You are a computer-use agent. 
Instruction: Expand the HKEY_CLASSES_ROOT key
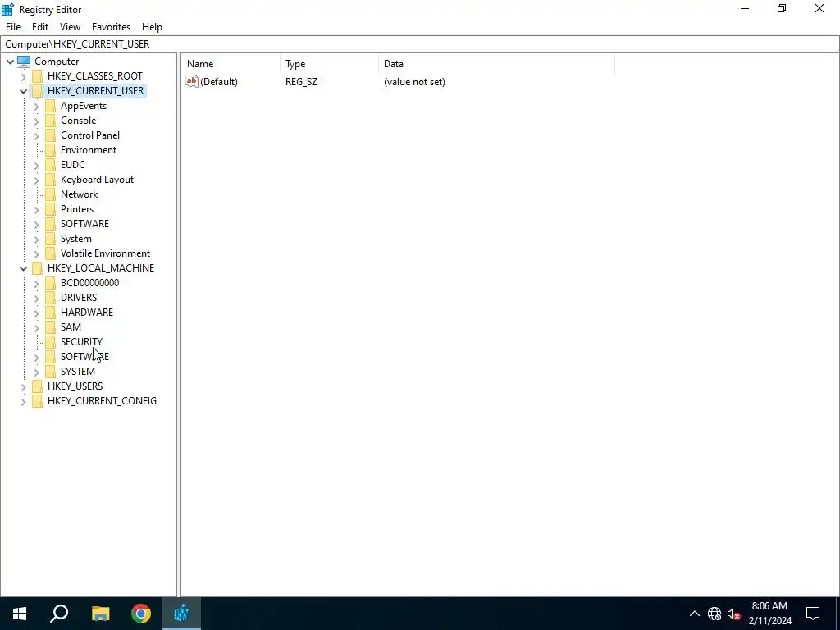coord(23,76)
